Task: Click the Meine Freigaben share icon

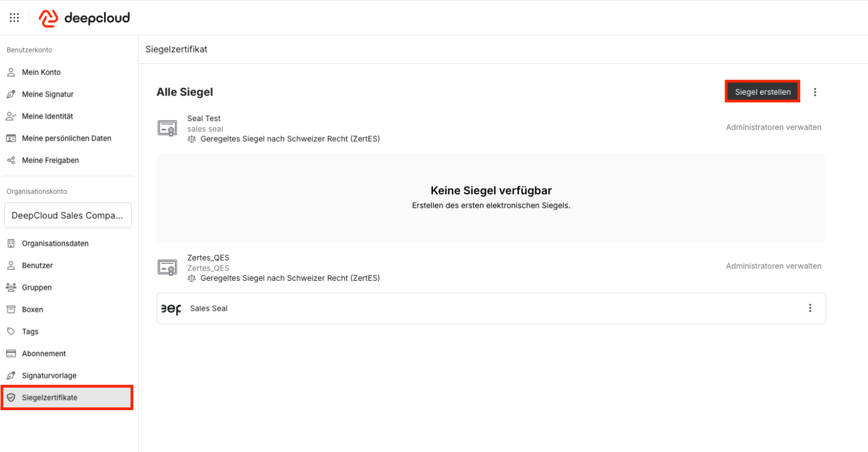Action: tap(10, 160)
